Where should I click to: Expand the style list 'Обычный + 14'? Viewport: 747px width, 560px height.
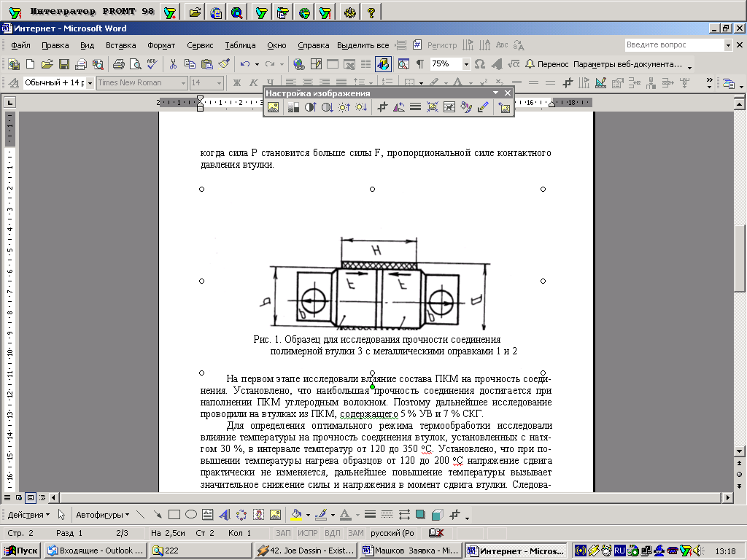[90, 83]
